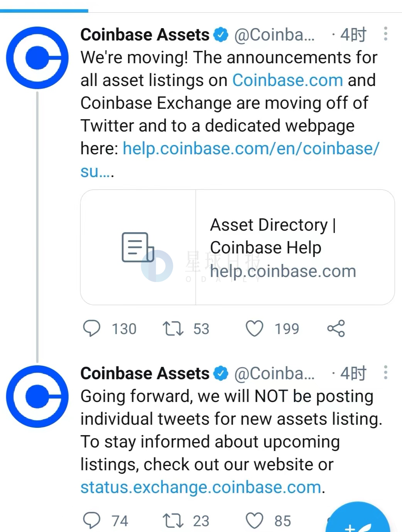
Task: Retweet the second tweet with 23 retweets
Action: (172, 520)
